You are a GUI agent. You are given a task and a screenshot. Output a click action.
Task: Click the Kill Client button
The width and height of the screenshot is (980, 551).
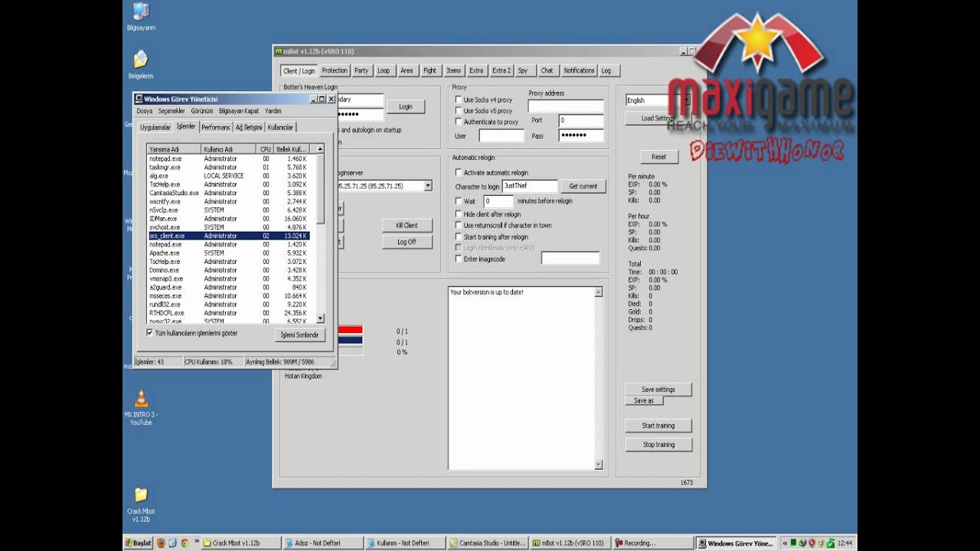[407, 226]
